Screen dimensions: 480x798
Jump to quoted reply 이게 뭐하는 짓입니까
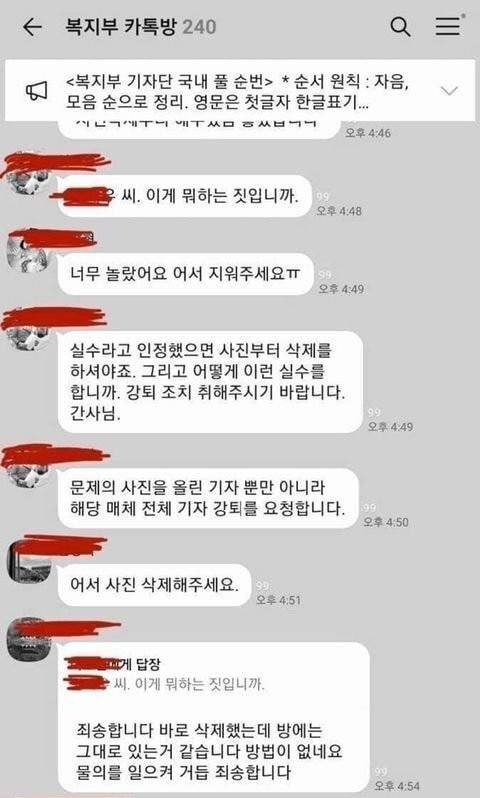166,674
